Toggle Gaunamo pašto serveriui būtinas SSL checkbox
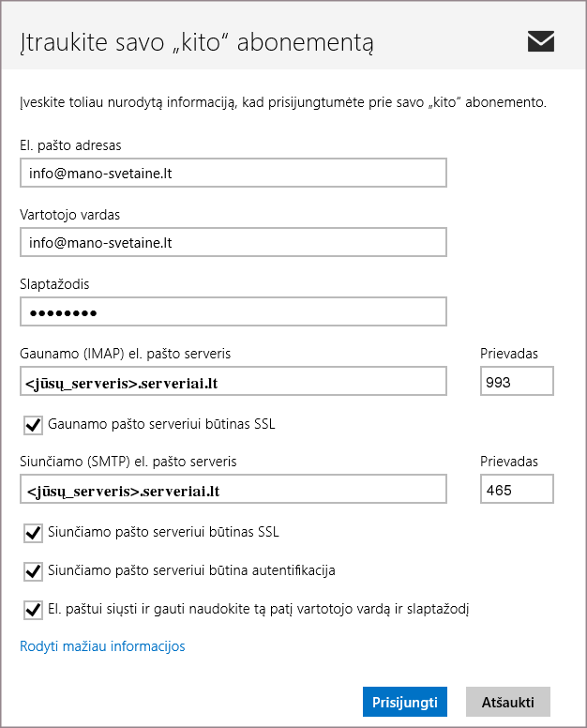The width and height of the screenshot is (587, 728). (x=34, y=425)
